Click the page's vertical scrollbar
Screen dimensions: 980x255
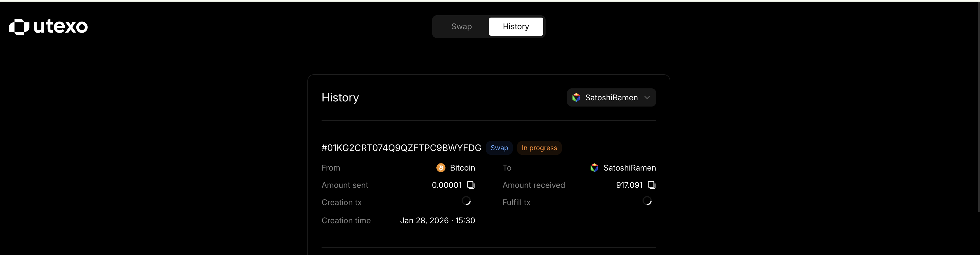[x=978, y=107]
